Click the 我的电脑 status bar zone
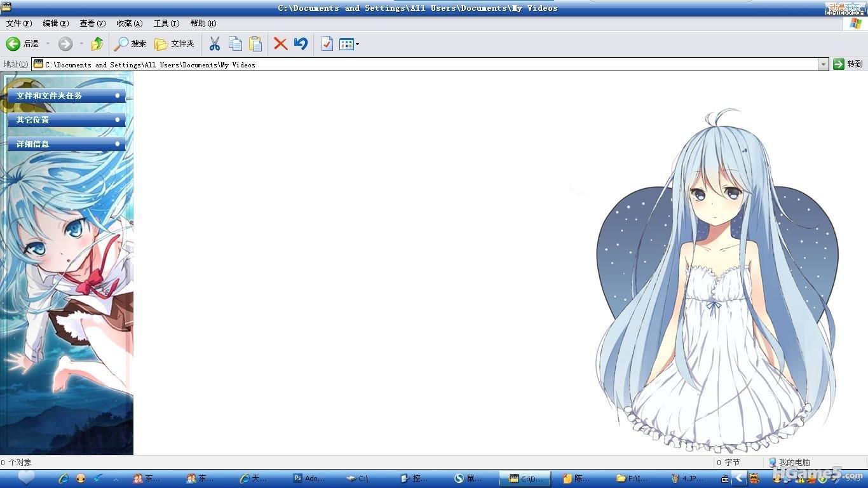 pos(789,463)
